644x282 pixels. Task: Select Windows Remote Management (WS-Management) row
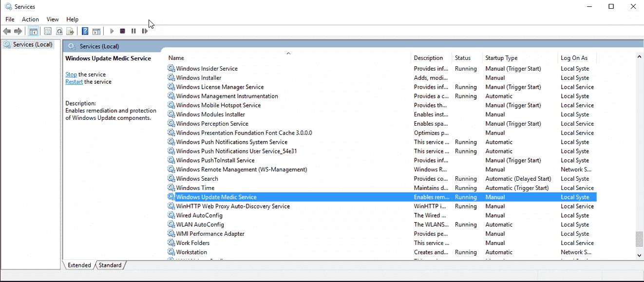[381, 169]
